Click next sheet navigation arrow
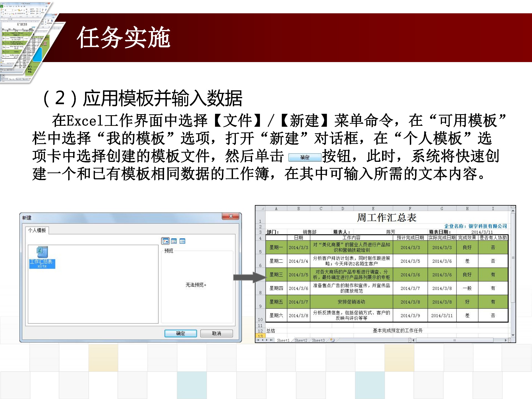Image resolution: width=532 pixels, height=399 pixels. [x=267, y=340]
